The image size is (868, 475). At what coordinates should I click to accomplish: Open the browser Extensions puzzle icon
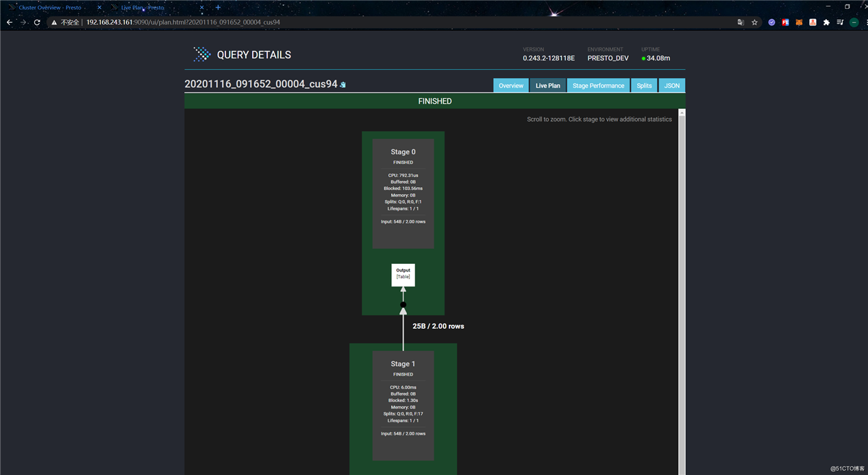[826, 23]
